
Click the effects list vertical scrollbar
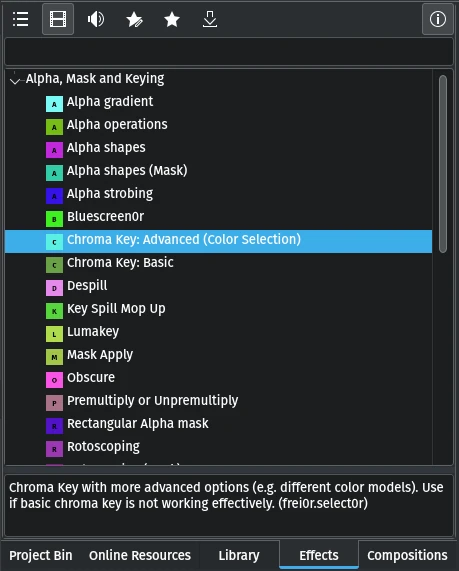[443, 164]
